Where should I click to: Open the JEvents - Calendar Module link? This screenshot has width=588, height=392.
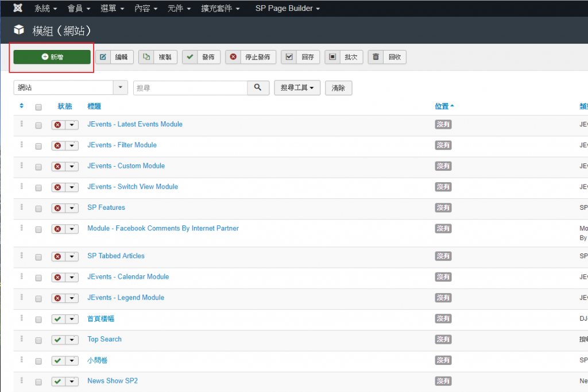coord(128,276)
